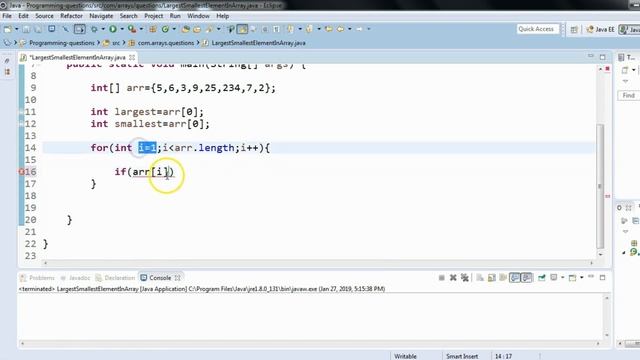Viewport: 640px width, 360px height.
Task: Open the Display Selected Console dropdown arrow
Action: (x=562, y=278)
